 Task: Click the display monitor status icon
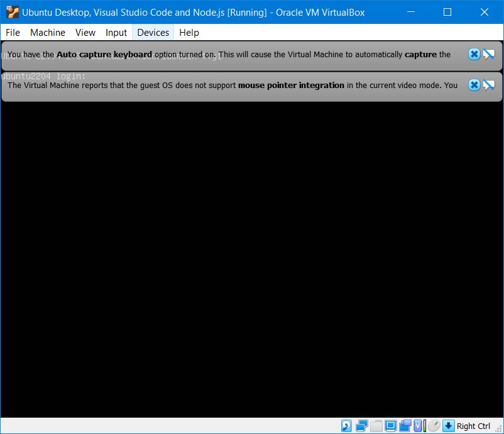coord(390,426)
